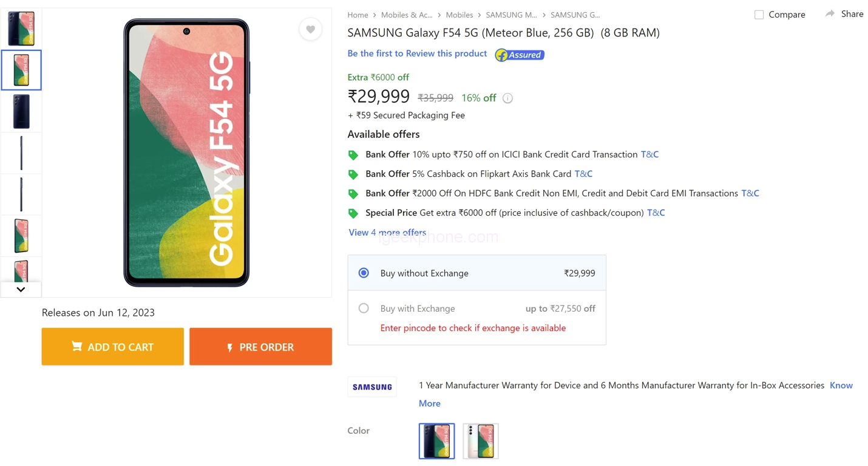Open Know More warranty details
This screenshot has height=466, width=868.
pyautogui.click(x=841, y=385)
